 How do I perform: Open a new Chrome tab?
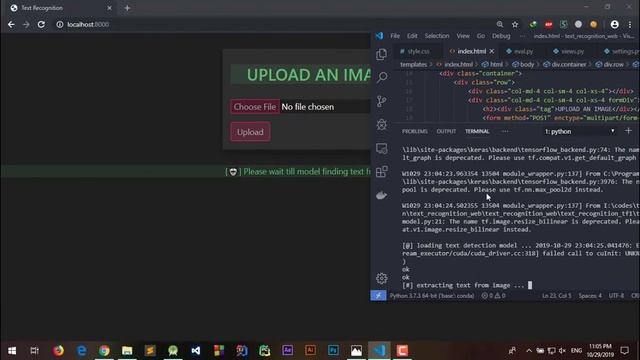point(127,8)
